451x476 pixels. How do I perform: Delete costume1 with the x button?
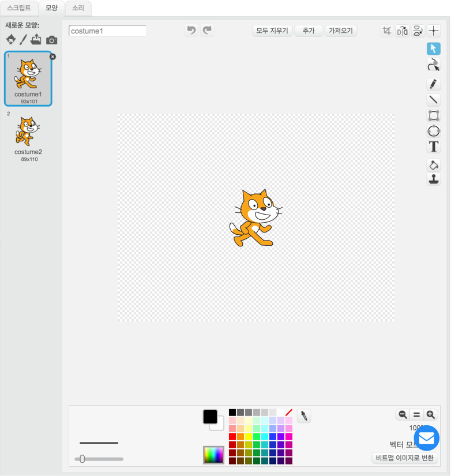point(53,57)
